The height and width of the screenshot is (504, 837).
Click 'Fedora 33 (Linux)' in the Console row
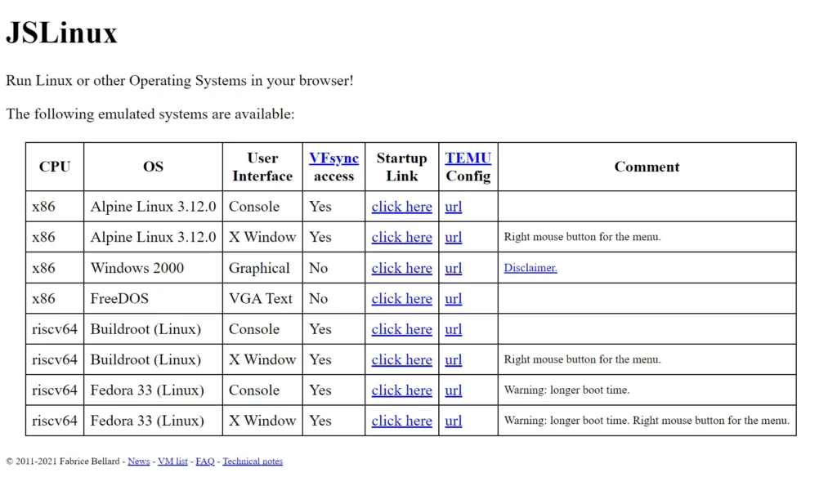147,390
